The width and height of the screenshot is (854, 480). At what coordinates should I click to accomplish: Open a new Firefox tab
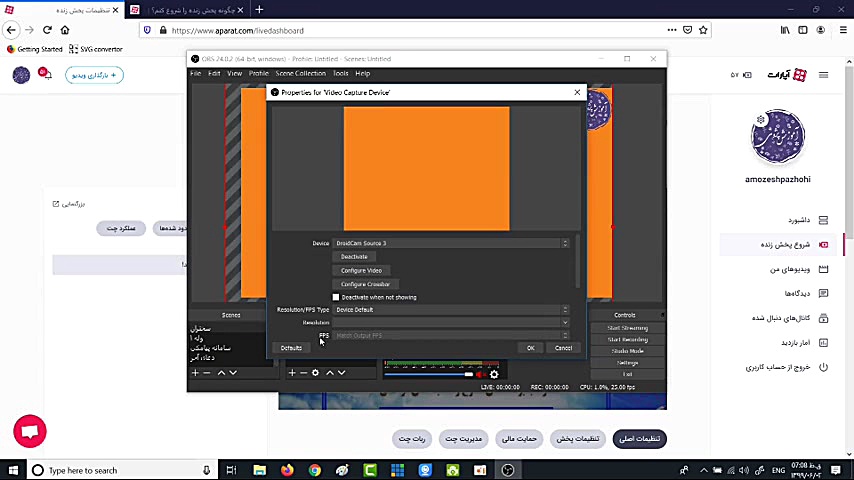click(259, 9)
